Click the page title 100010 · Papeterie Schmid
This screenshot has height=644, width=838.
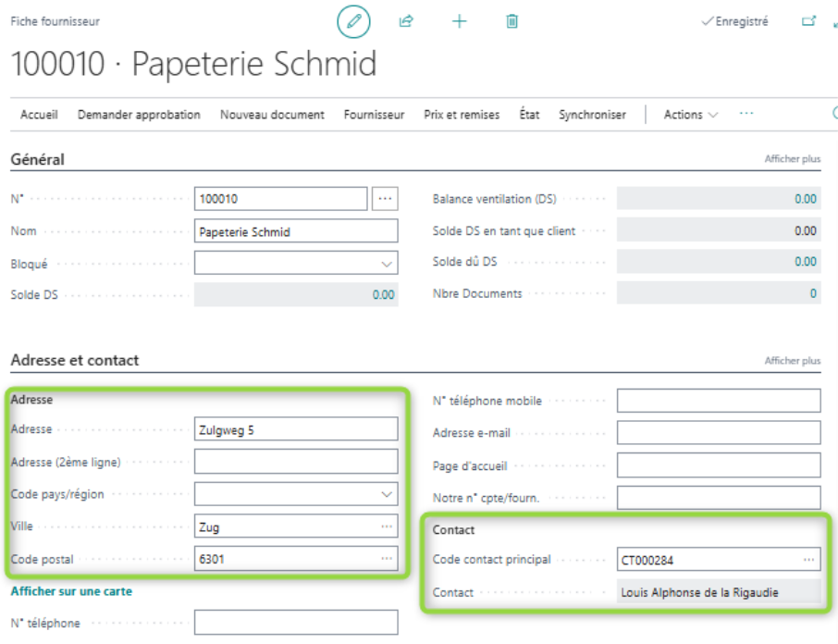tap(193, 64)
